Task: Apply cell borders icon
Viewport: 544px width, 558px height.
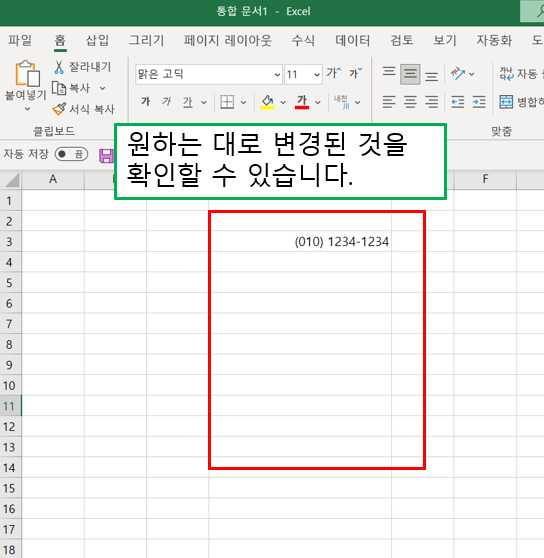Action: 227,102
